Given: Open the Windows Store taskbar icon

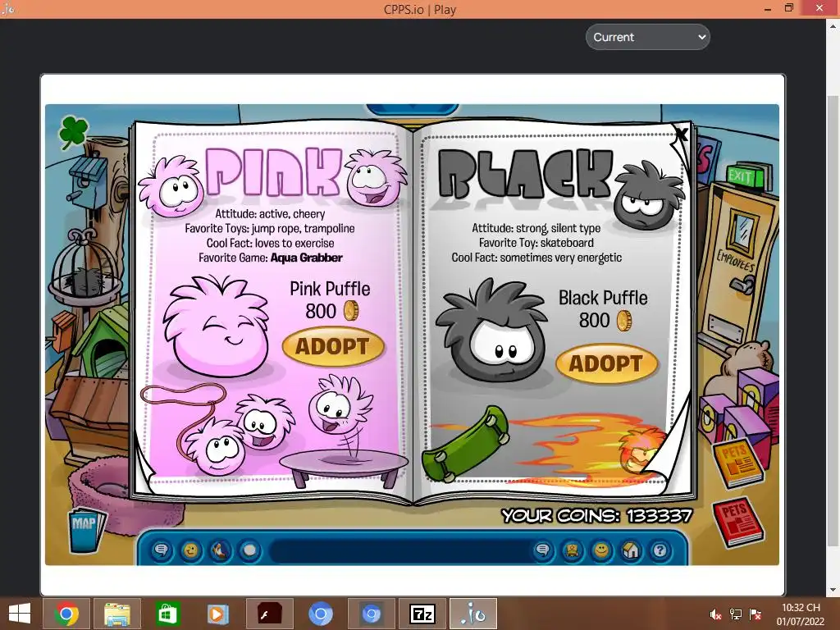Looking at the screenshot, I should click(167, 614).
